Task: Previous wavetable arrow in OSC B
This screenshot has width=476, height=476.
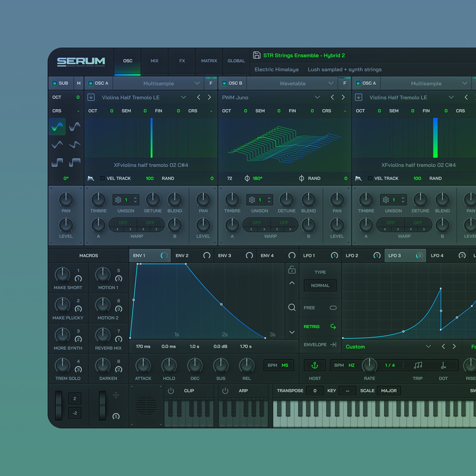Action: click(x=332, y=97)
